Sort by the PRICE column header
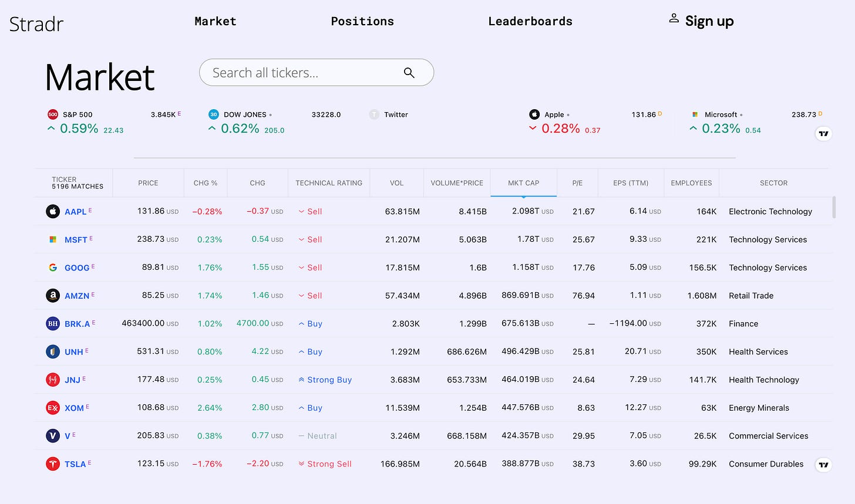Viewport: 855px width, 504px height. click(x=148, y=183)
